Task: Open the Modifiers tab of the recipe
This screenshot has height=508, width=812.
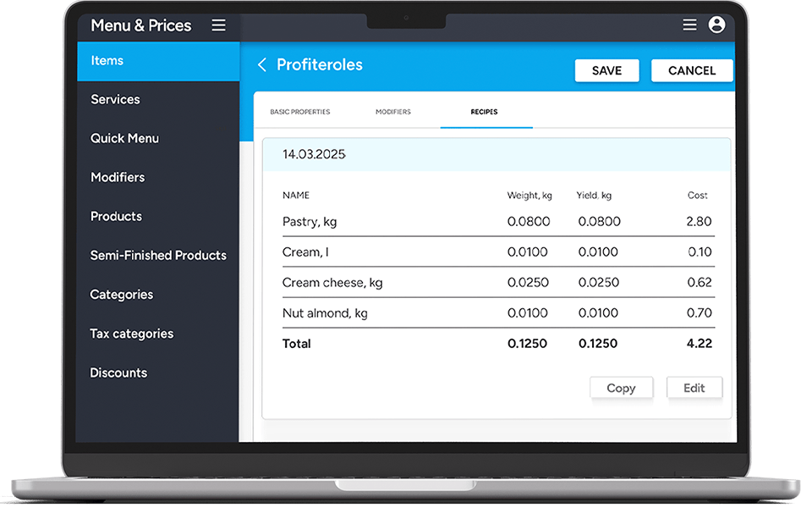Action: click(x=392, y=111)
